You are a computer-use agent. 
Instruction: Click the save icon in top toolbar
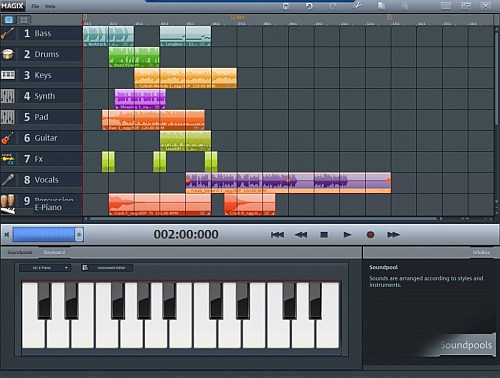click(286, 6)
